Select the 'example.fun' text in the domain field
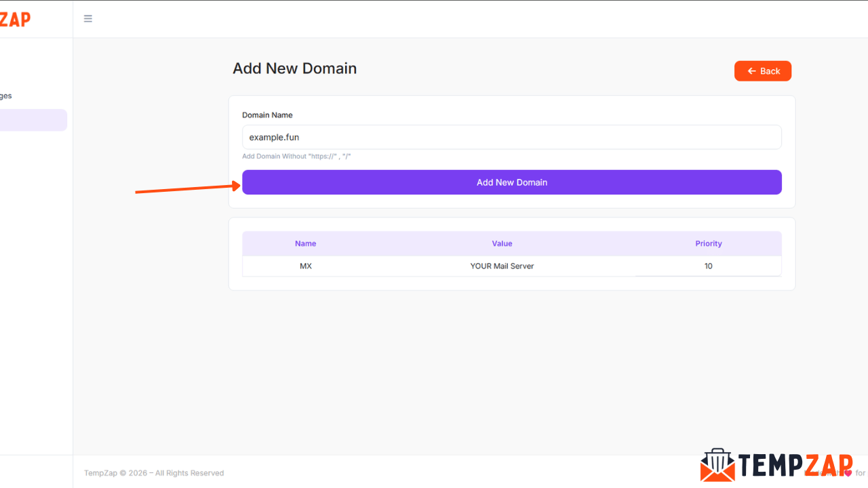 [274, 137]
